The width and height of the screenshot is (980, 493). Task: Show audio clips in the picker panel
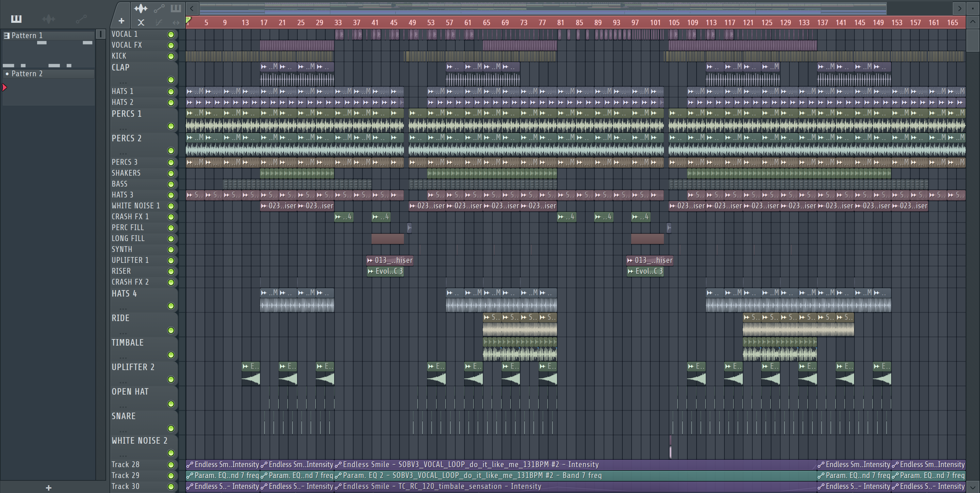point(49,19)
